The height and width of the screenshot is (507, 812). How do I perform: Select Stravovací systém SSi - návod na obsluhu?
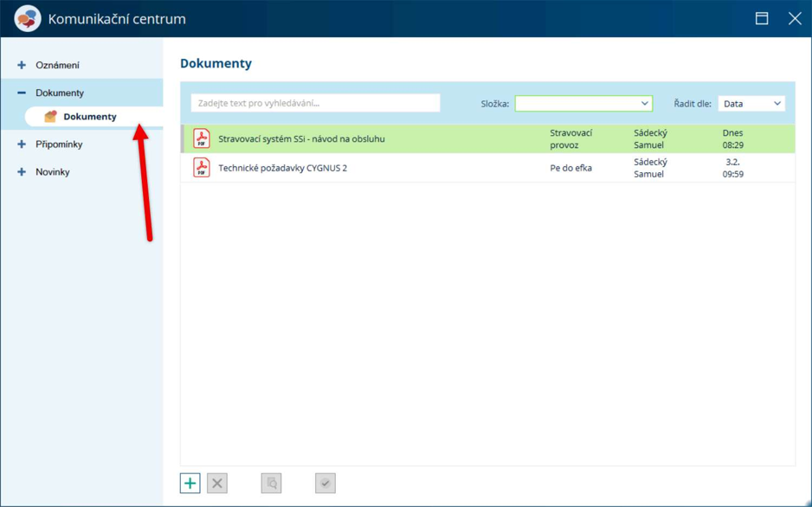(x=301, y=138)
